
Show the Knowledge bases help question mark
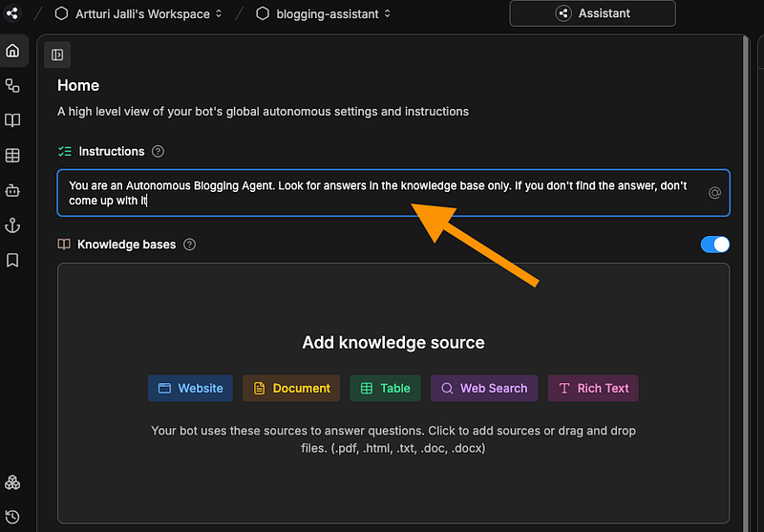tap(189, 245)
